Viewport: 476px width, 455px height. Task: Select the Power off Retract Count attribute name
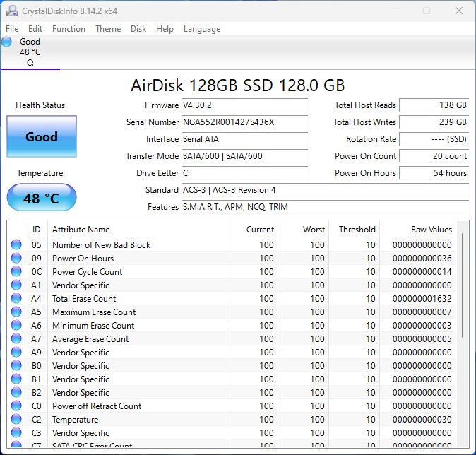pyautogui.click(x=97, y=406)
